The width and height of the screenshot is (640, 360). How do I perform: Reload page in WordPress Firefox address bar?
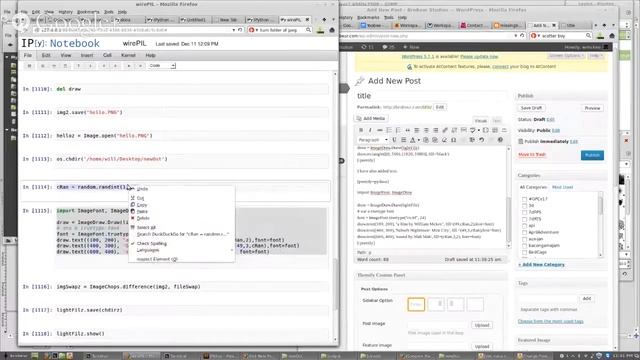(522, 36)
